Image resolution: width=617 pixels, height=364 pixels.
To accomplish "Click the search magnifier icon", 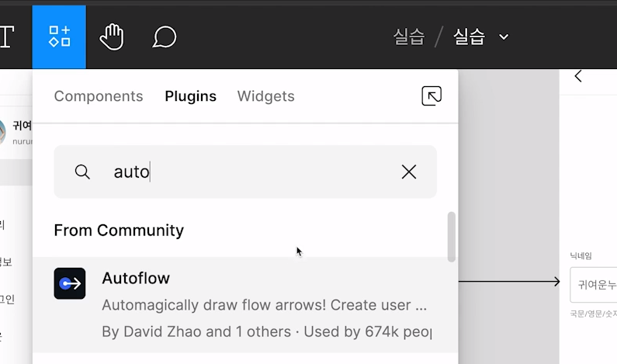I will (82, 172).
